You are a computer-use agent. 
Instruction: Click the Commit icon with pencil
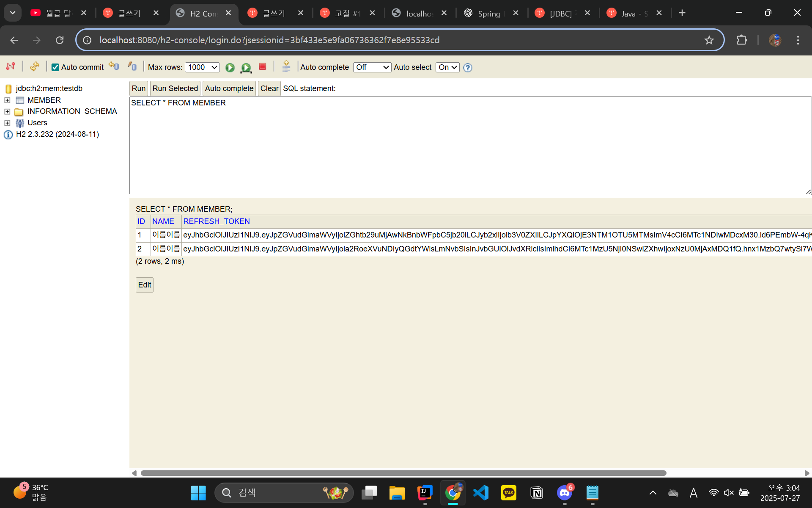tap(132, 66)
